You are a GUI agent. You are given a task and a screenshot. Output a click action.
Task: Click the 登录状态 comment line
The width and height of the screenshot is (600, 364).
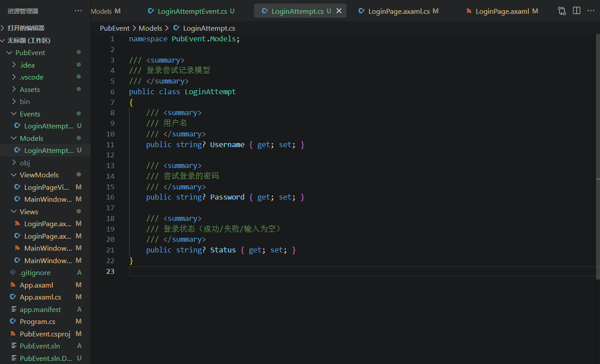click(215, 229)
